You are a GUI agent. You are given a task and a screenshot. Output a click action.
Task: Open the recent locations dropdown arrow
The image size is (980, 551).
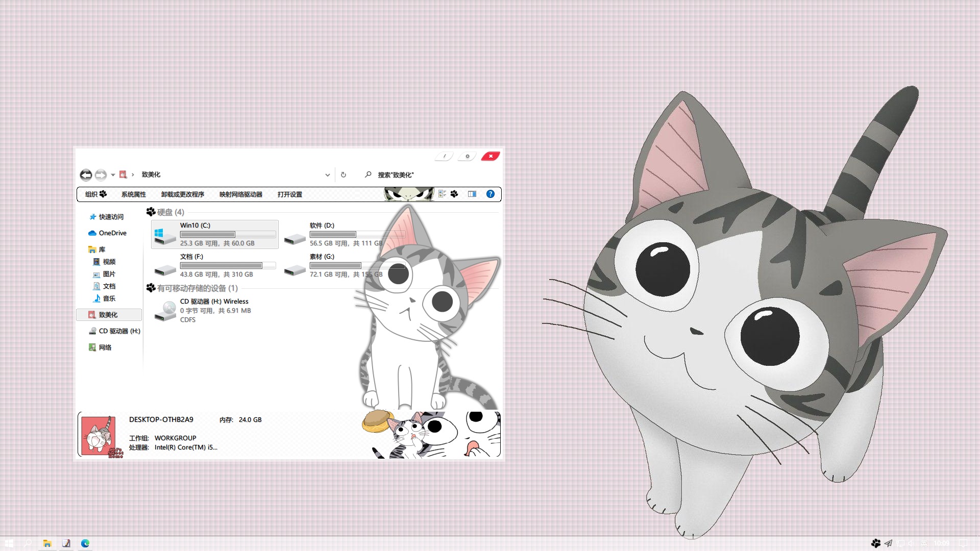pos(113,175)
